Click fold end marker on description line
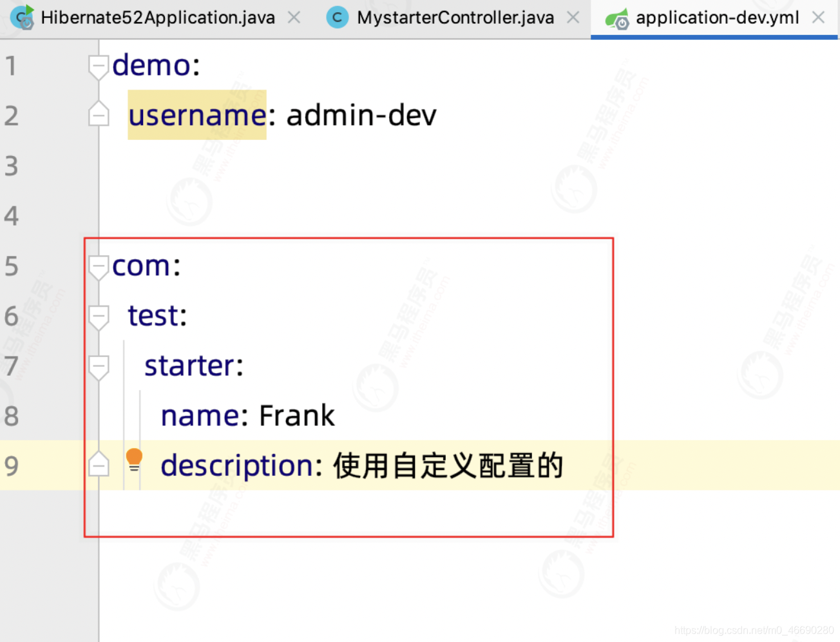 point(99,463)
